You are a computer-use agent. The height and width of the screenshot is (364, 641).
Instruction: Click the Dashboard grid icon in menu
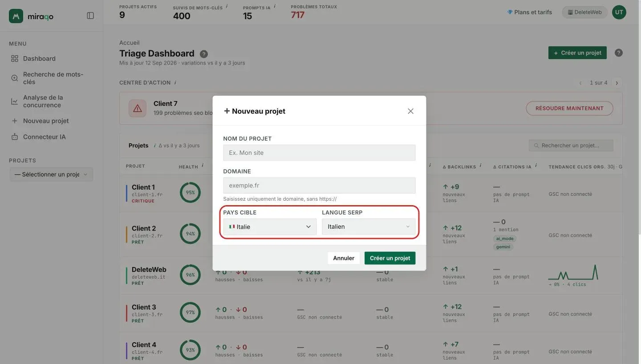pyautogui.click(x=15, y=59)
